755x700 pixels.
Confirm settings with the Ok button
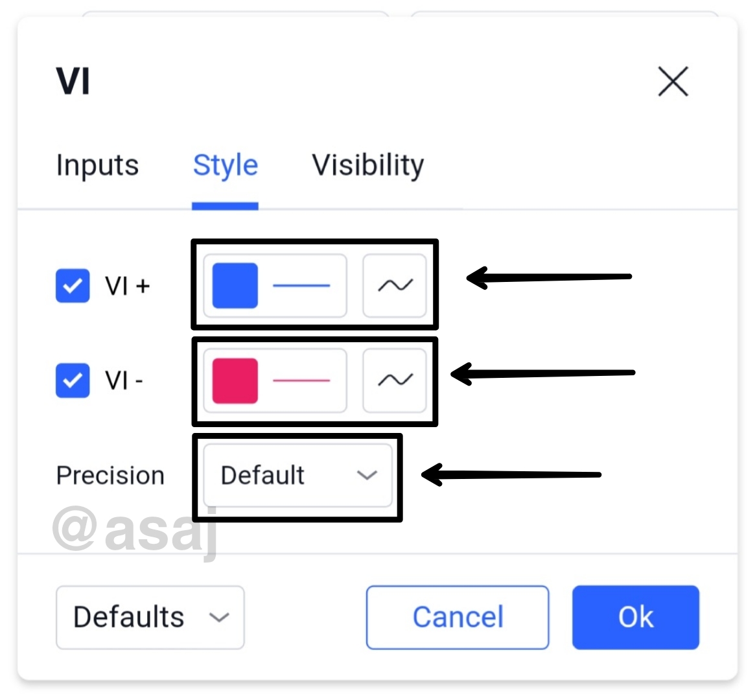(x=635, y=617)
